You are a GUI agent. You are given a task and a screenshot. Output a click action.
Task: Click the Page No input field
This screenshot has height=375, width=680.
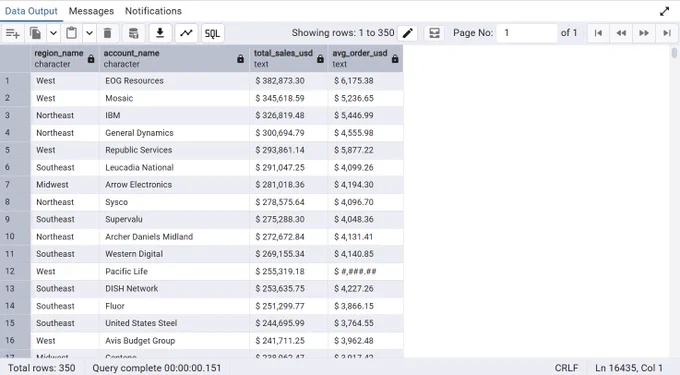[x=527, y=33]
